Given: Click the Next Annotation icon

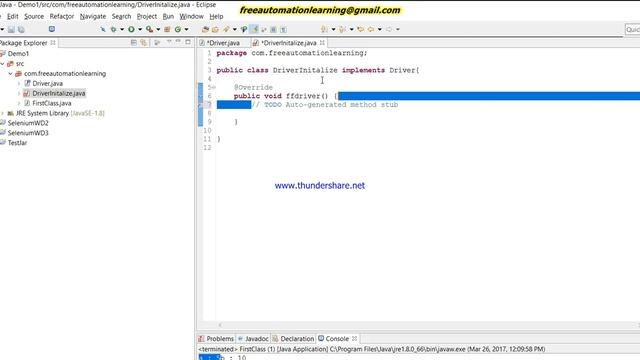Looking at the screenshot, I should (324, 29).
